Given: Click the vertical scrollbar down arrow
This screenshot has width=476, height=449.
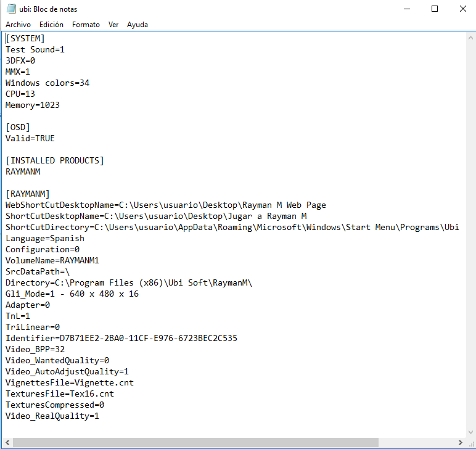Looking at the screenshot, I should point(470,432).
